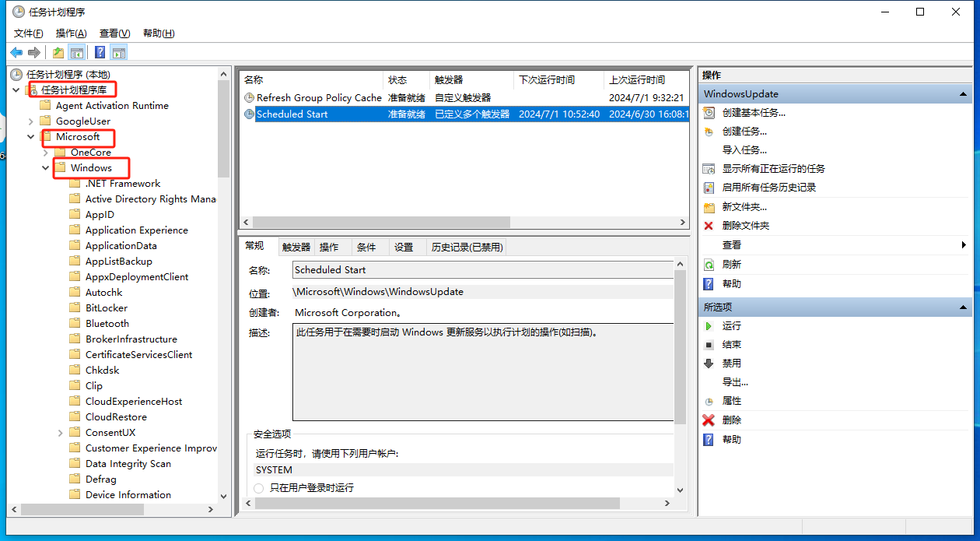980x541 pixels.
Task: Collapse the 所选项 actions section
Action: point(964,307)
